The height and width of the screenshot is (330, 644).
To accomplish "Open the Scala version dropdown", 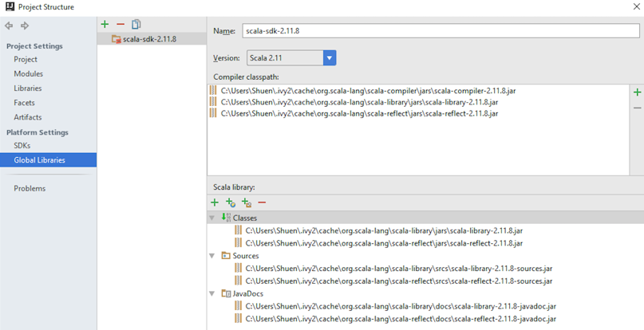I will 330,58.
